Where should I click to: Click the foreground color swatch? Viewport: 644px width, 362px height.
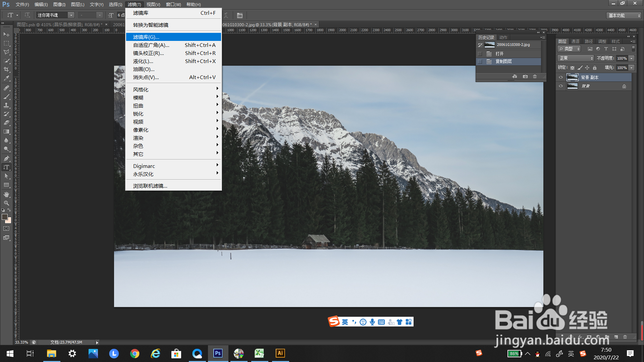pyautogui.click(x=5, y=217)
